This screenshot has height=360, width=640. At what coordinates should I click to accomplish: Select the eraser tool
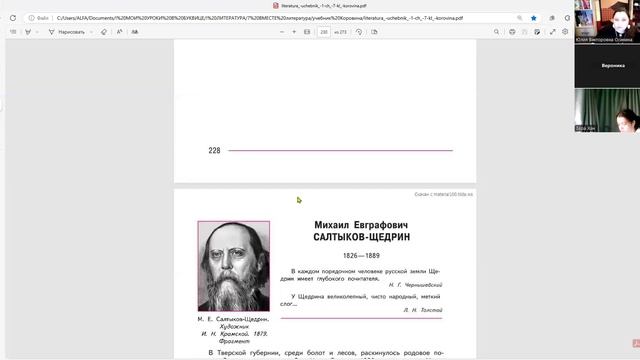pos(104,32)
